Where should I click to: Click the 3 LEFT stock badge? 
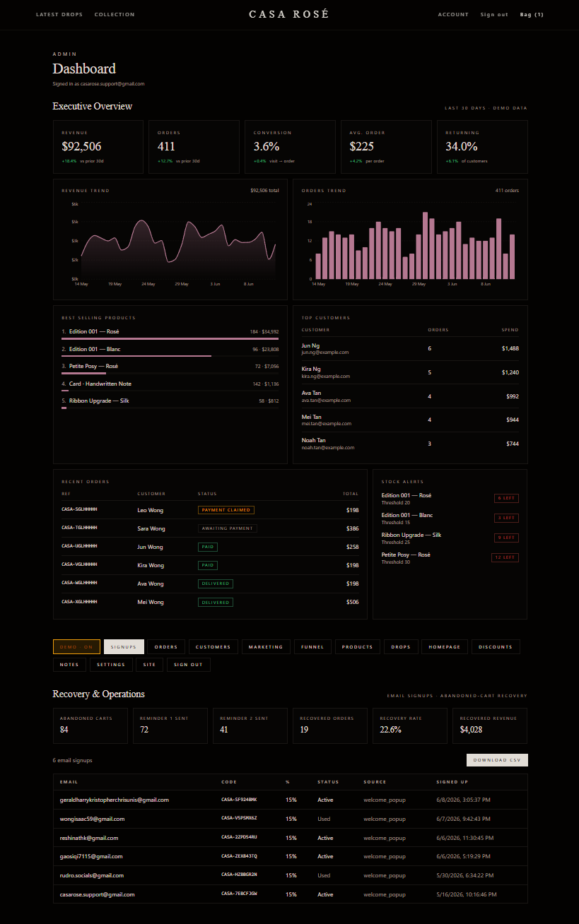(x=506, y=518)
